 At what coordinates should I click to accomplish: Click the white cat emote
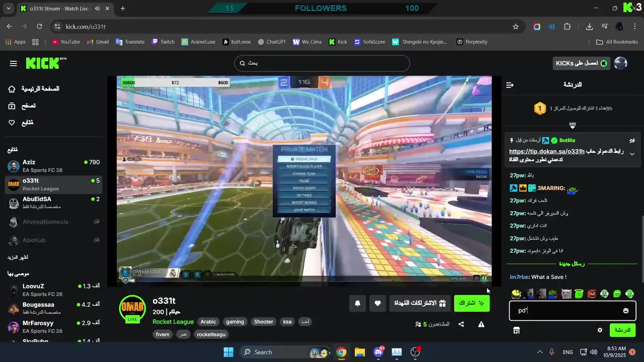[x=567, y=294]
